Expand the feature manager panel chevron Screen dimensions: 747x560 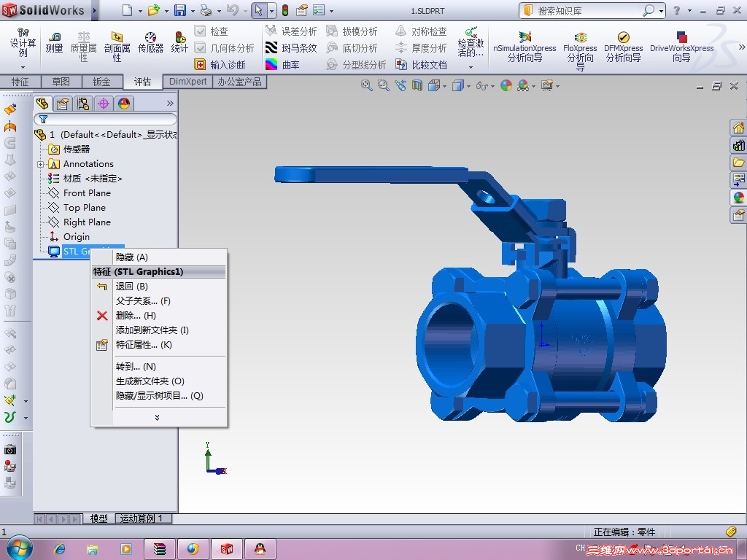click(170, 104)
